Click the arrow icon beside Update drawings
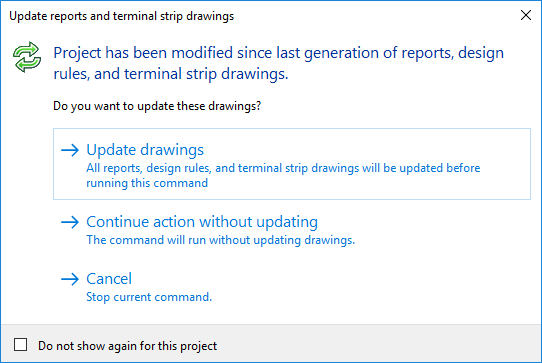 [70, 150]
